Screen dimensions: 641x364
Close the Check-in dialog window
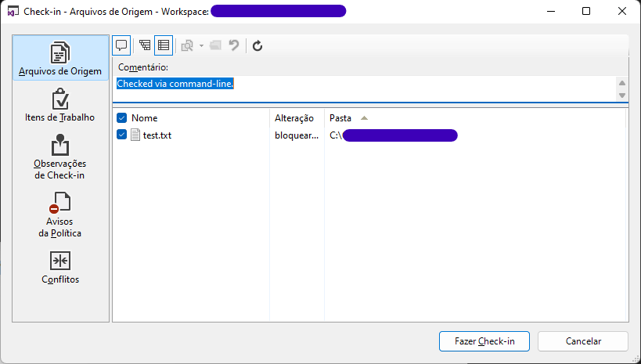click(621, 11)
